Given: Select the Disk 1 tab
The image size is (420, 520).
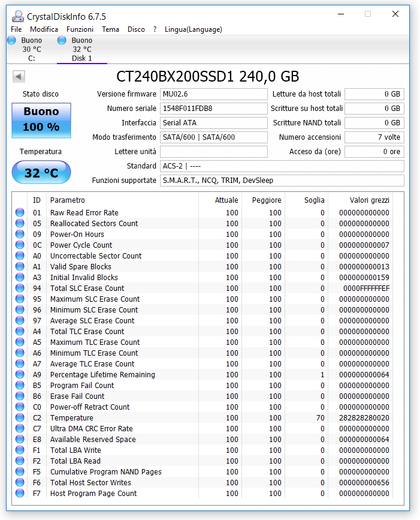Looking at the screenshot, I should [82, 49].
